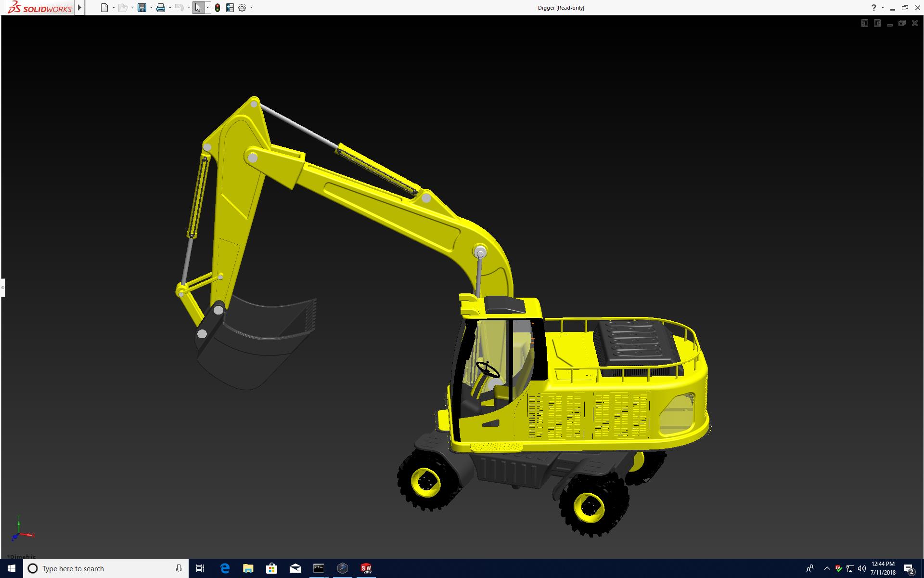The width and height of the screenshot is (924, 578).
Task: Open the Options gear dropdown arrow
Action: pos(251,8)
